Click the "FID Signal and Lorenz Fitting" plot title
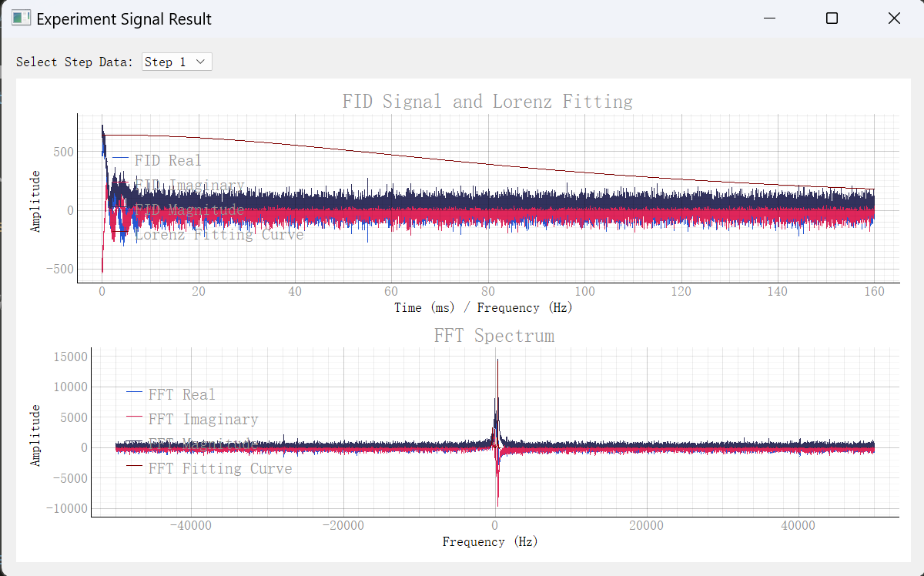The width and height of the screenshot is (924, 576). point(487,102)
